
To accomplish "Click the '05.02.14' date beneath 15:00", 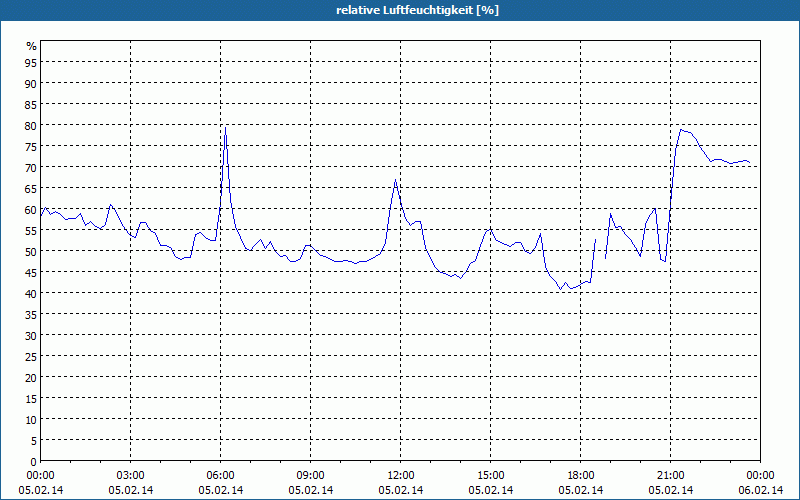I will pos(491,490).
